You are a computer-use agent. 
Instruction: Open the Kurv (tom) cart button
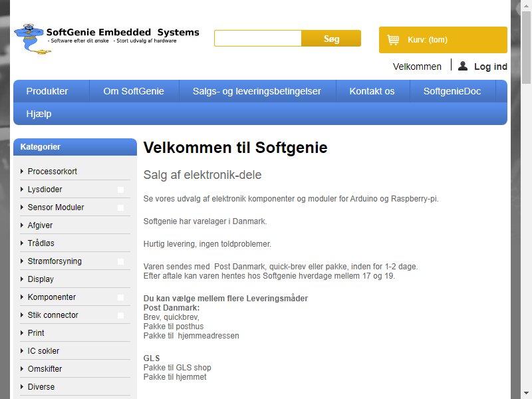pyautogui.click(x=443, y=40)
